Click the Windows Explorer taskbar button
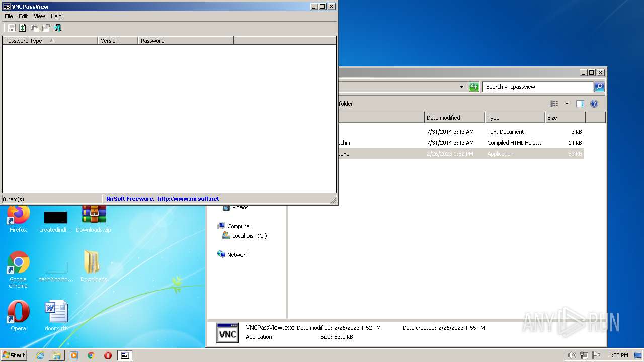The height and width of the screenshot is (362, 644). 57,355
